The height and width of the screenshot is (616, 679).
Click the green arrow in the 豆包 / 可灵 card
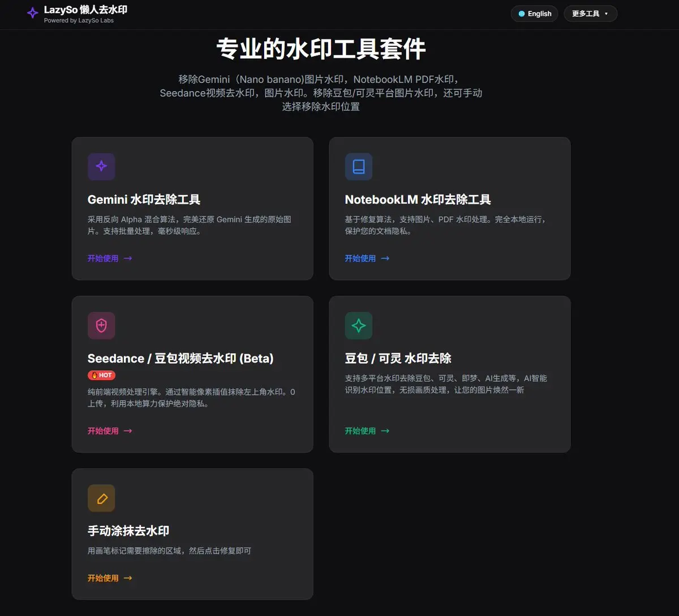[385, 431]
